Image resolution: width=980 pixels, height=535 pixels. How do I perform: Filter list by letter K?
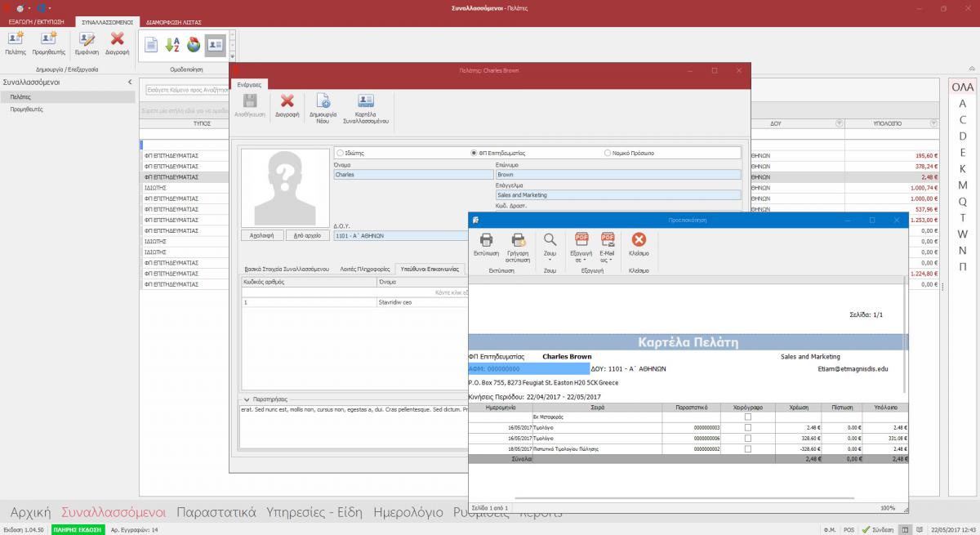click(x=963, y=168)
